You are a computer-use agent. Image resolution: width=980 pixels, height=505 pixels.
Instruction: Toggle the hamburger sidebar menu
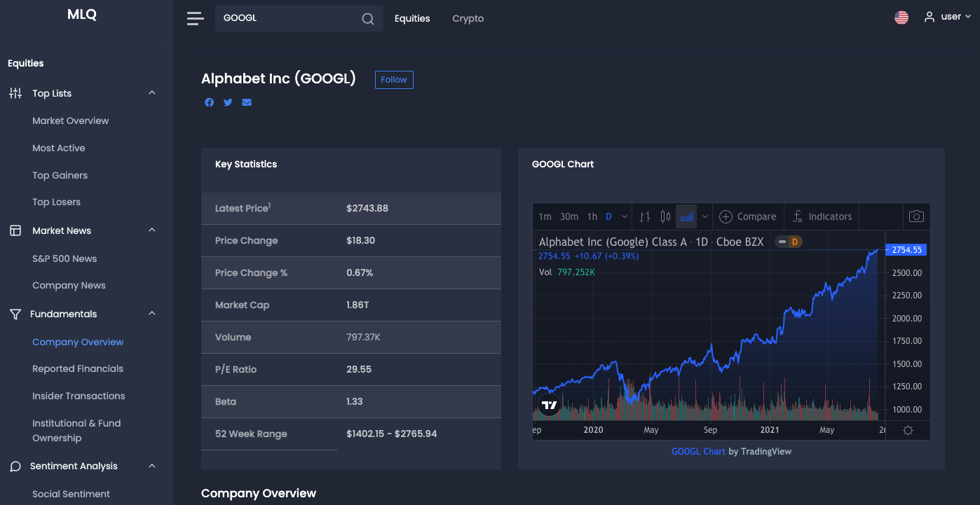195,19
